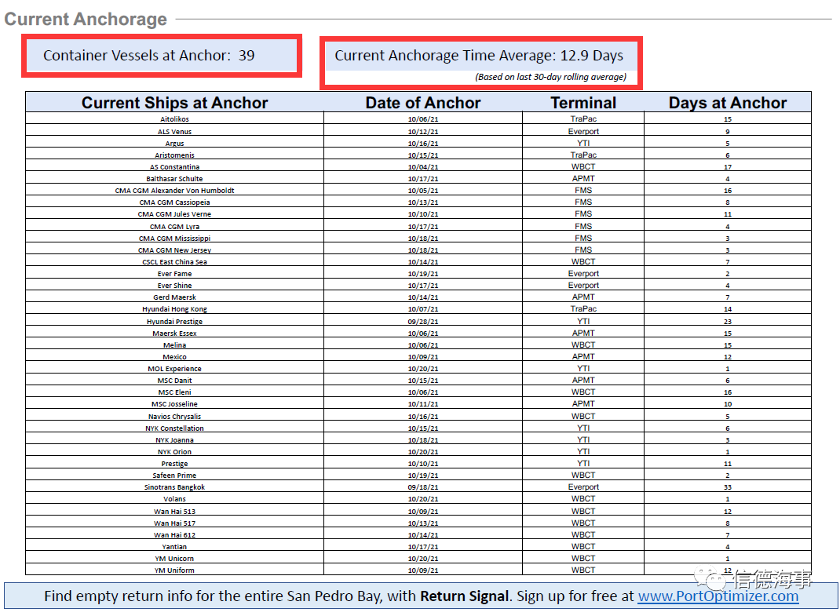Select the Everport terminal for Ever Fame
Image resolution: width=840 pixels, height=616 pixels.
tap(583, 273)
